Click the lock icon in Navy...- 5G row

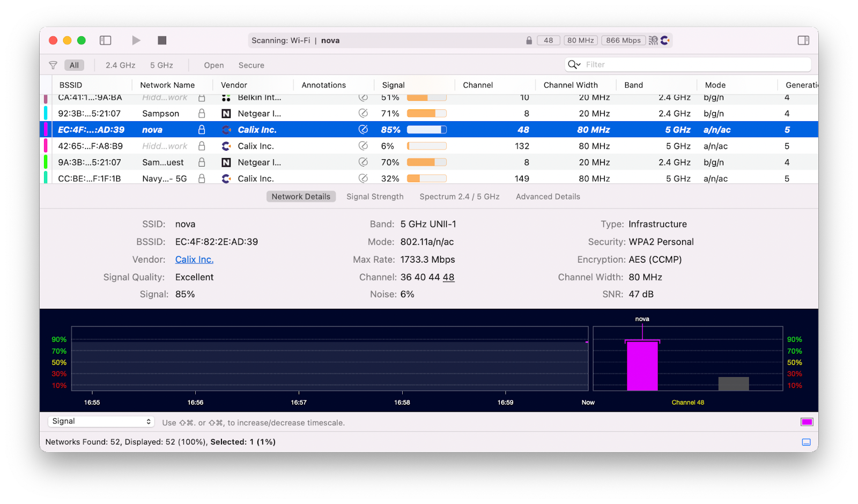pos(202,179)
